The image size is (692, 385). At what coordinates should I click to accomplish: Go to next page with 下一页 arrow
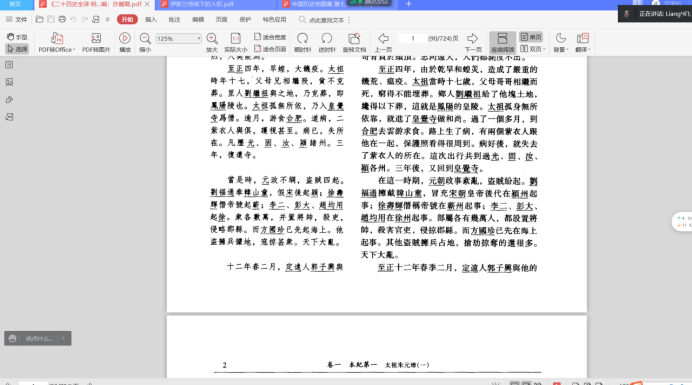pyautogui.click(x=473, y=43)
